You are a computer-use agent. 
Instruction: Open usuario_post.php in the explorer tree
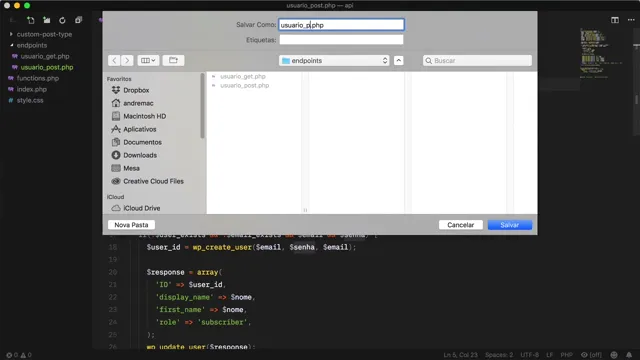click(47, 67)
